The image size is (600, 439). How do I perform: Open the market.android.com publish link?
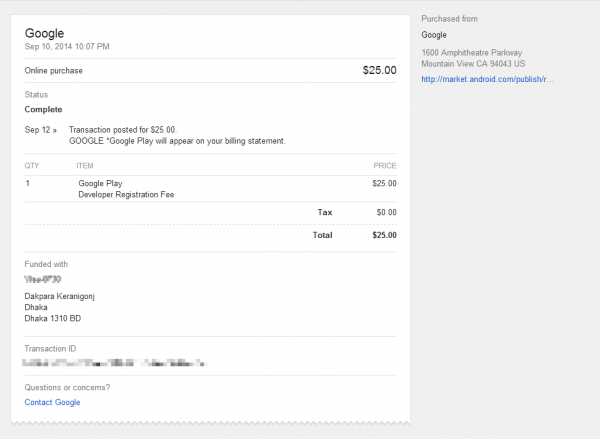487,79
